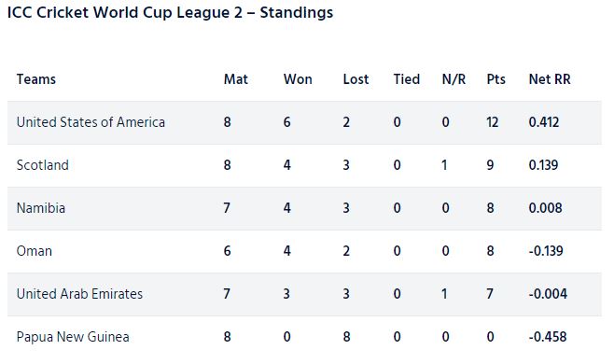Click the N/R column header
This screenshot has height=364, width=614.
pyautogui.click(x=454, y=79)
